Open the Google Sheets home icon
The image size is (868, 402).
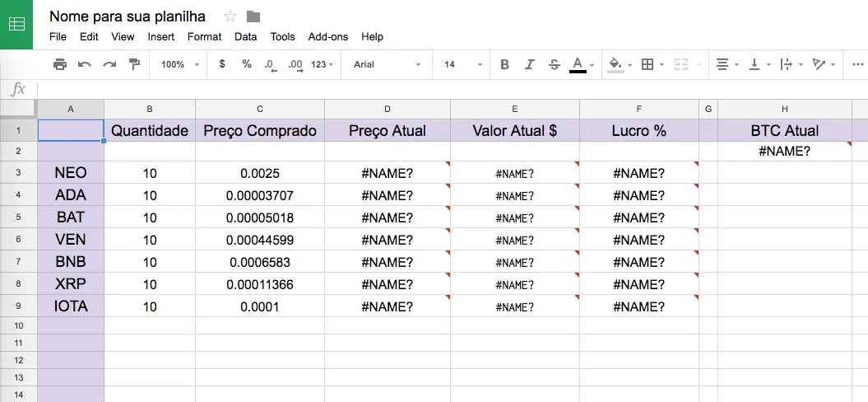[16, 25]
